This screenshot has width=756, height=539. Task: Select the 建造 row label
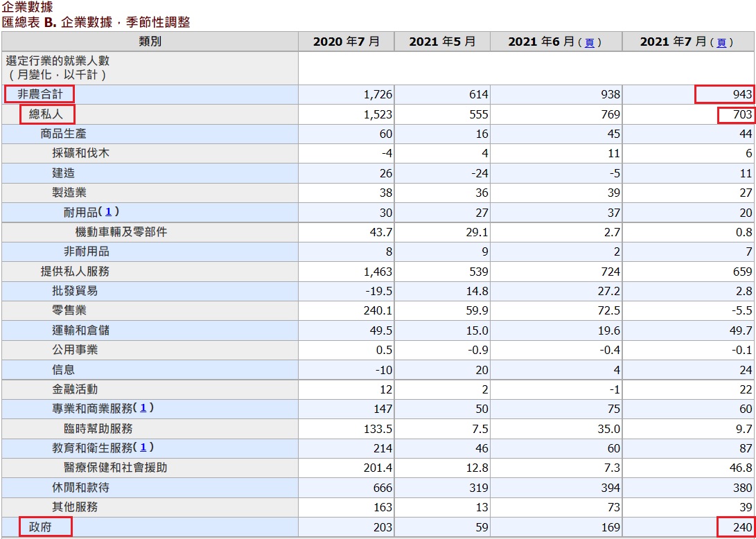point(63,173)
